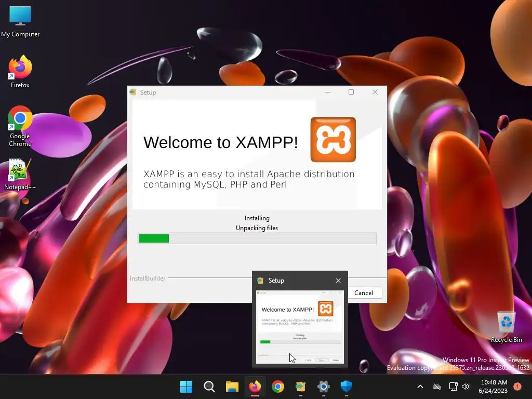Click the XAMPP Setup taskbar icon

[301, 387]
